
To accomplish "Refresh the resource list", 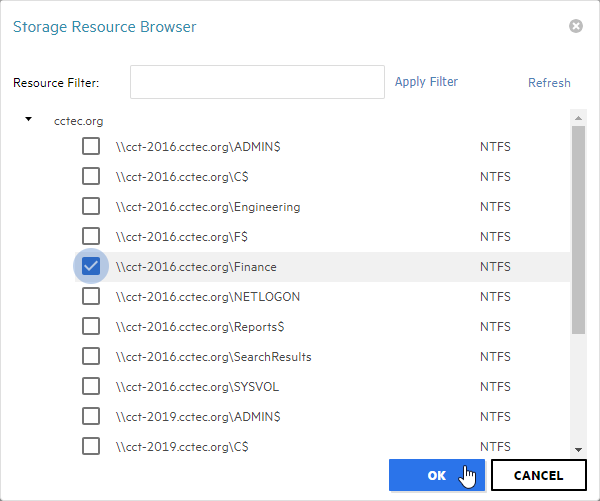I will click(549, 83).
